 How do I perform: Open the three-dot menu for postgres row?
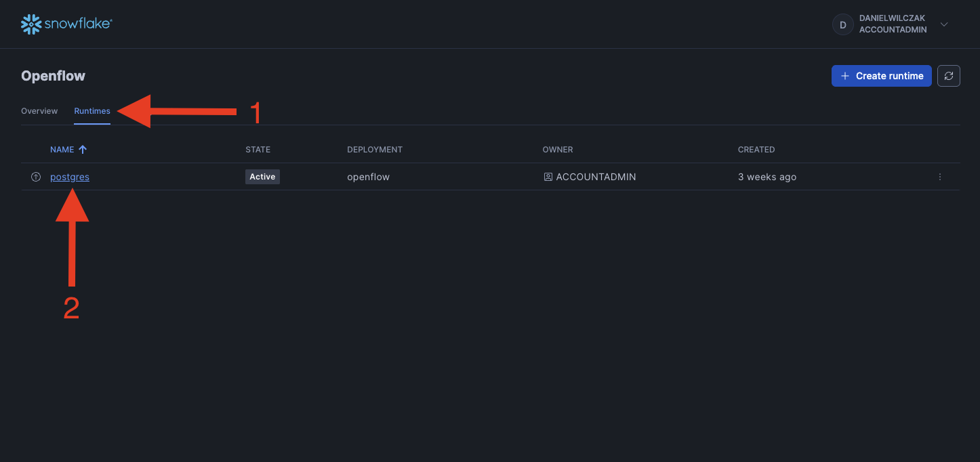click(x=939, y=177)
